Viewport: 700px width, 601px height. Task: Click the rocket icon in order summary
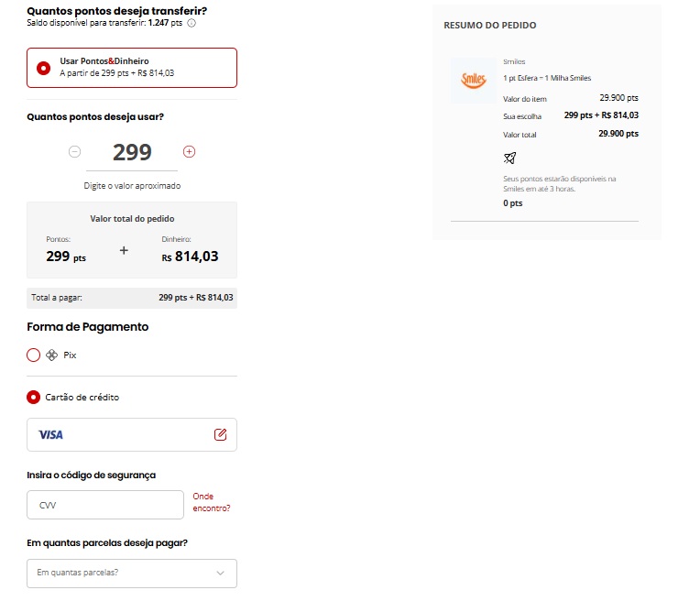(x=510, y=158)
